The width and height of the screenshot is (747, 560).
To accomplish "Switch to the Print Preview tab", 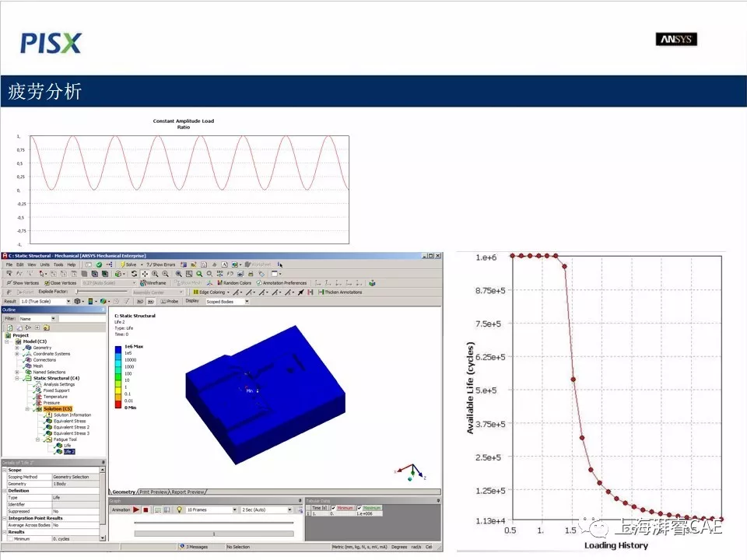I will coord(153,492).
